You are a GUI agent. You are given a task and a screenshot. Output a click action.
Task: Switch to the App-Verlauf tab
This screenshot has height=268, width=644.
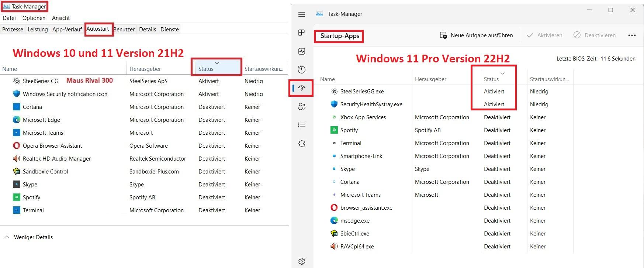point(67,29)
